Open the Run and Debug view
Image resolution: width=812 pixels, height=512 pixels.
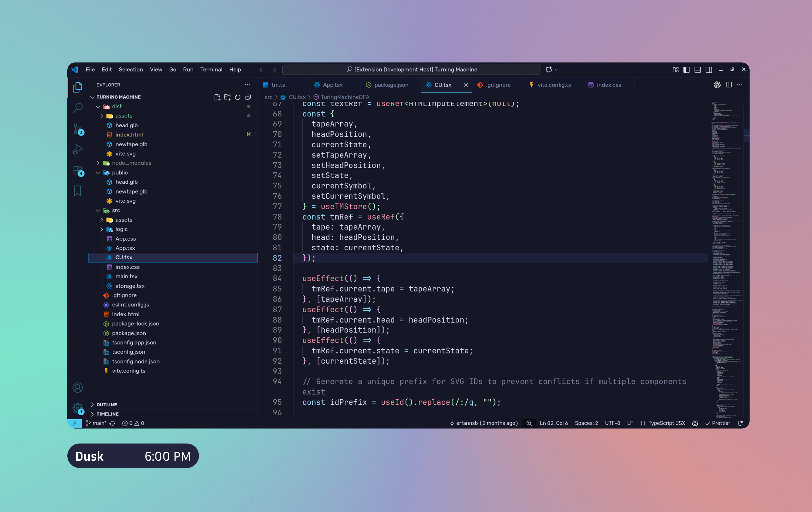78,149
